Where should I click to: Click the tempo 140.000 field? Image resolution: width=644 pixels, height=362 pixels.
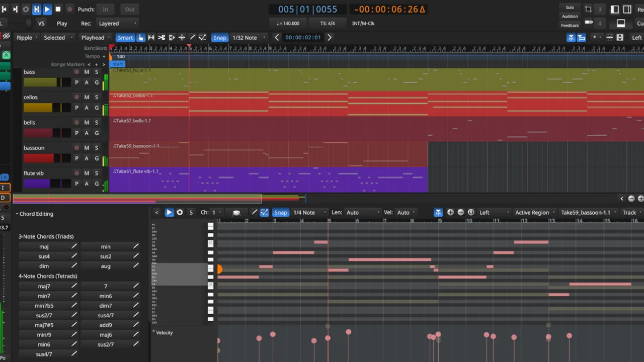tap(288, 23)
